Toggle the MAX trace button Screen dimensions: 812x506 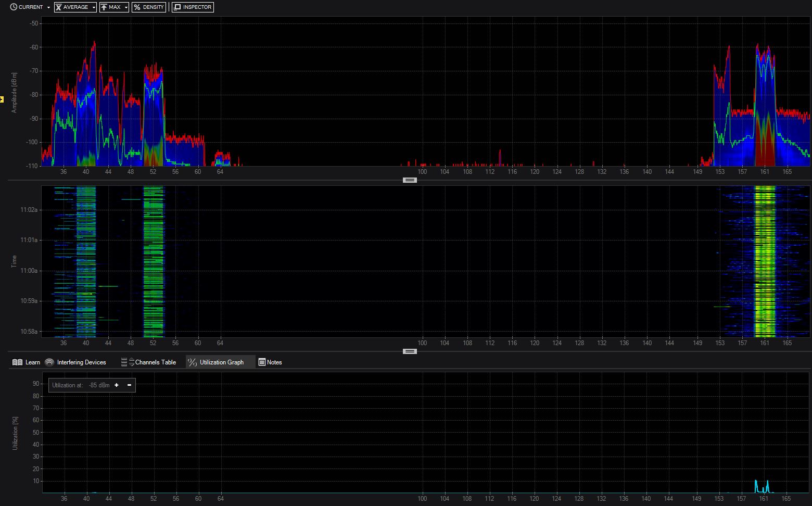click(111, 7)
